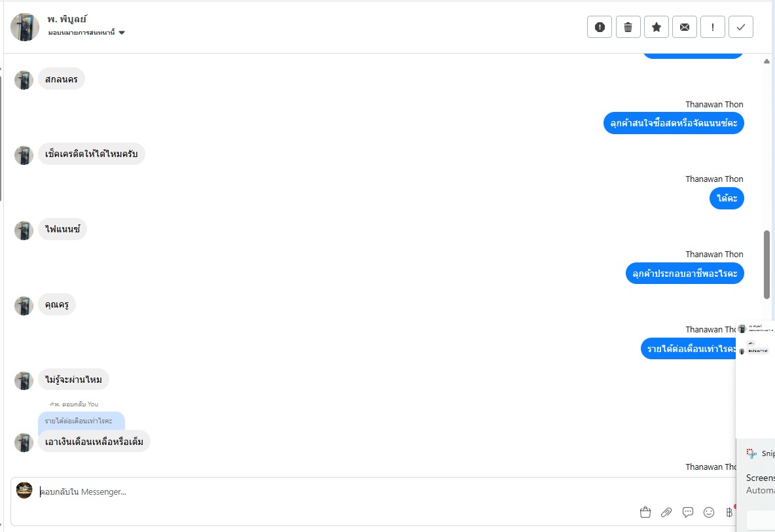Open saved replies speech bubble icon
Image resolution: width=775 pixels, height=532 pixels.
(x=688, y=512)
